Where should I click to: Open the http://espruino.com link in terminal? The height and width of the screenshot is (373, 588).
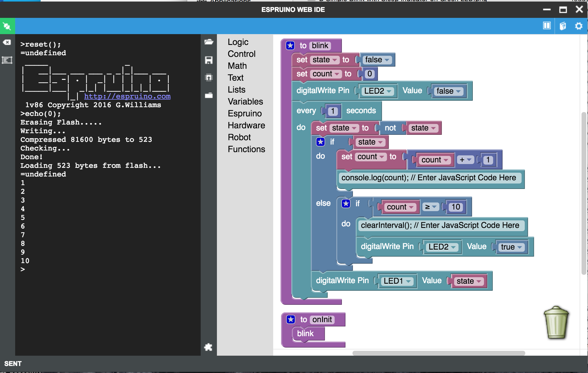point(127,96)
